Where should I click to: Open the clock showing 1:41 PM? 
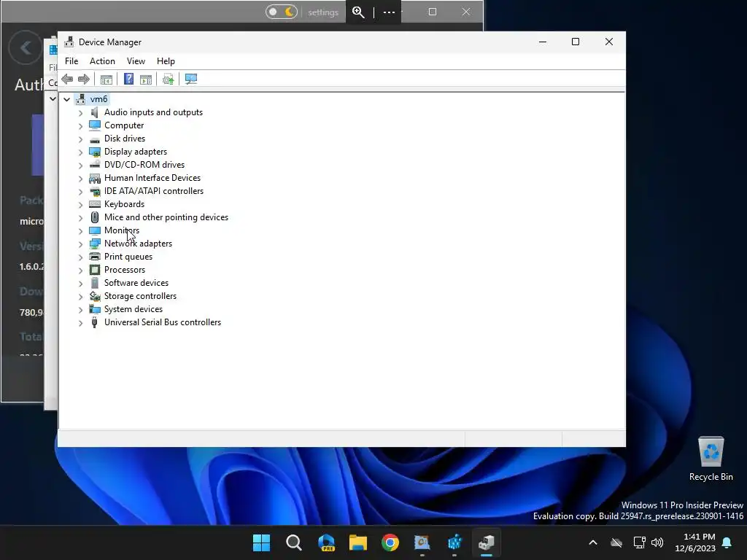pyautogui.click(x=695, y=542)
